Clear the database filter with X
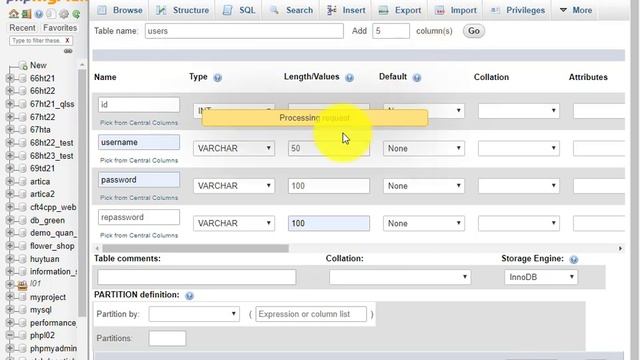Screen dimensions: 640x360 point(67,40)
